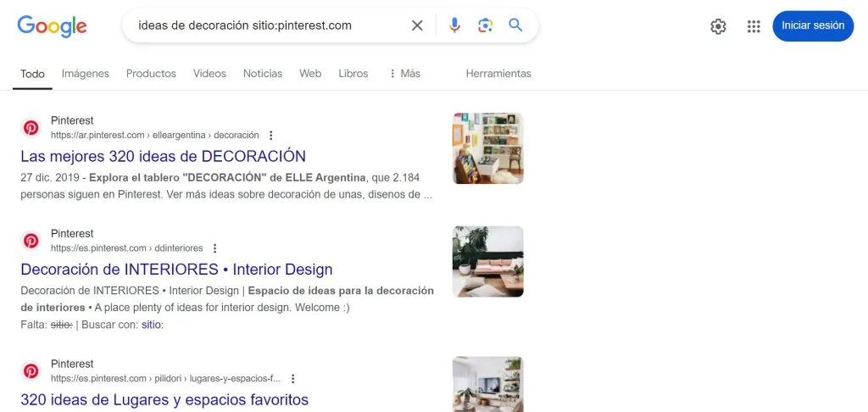Select the Todo tab
This screenshot has height=412, width=868.
pos(33,74)
